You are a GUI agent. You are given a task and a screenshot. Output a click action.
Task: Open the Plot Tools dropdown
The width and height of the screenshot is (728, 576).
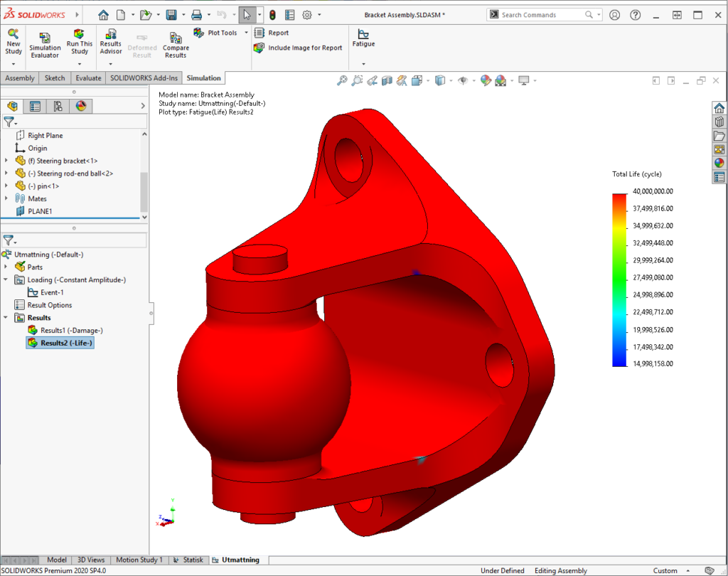tap(246, 33)
